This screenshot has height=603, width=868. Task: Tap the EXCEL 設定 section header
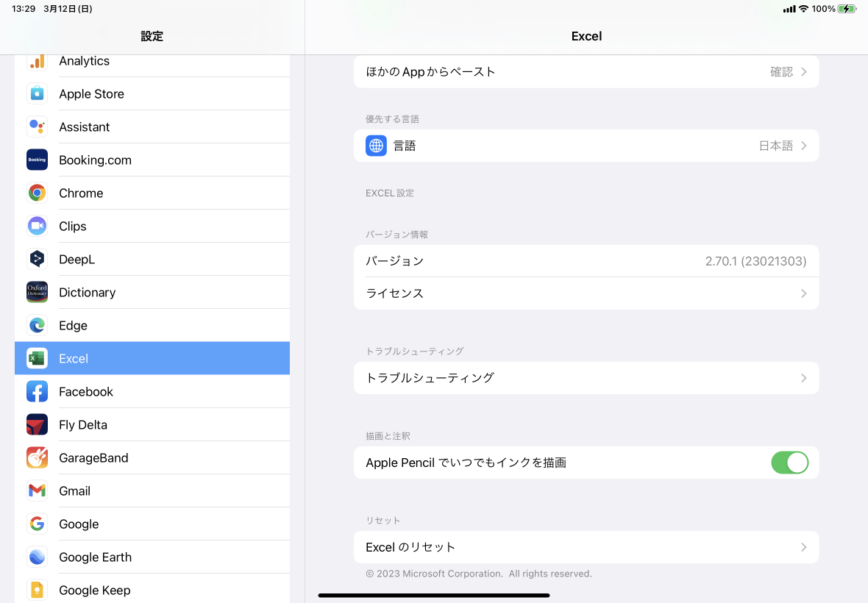[x=390, y=193]
